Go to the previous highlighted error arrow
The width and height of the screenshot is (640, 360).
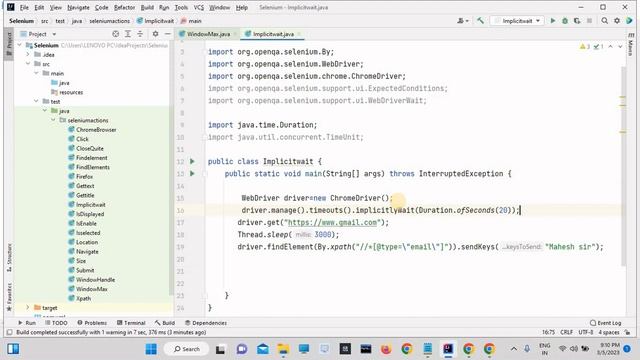tap(611, 47)
